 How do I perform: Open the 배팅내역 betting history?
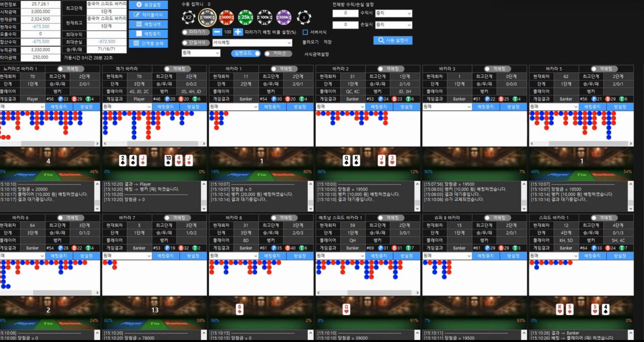148,24
